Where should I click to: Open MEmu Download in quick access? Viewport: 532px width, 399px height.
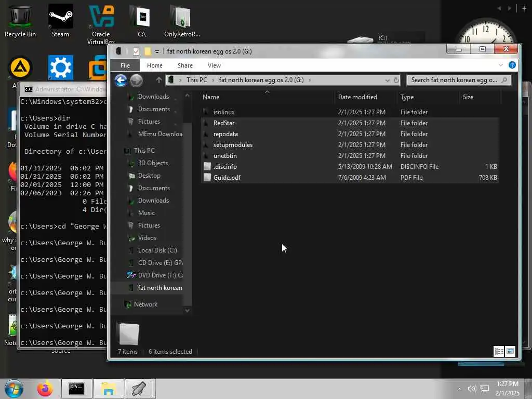[x=154, y=134]
